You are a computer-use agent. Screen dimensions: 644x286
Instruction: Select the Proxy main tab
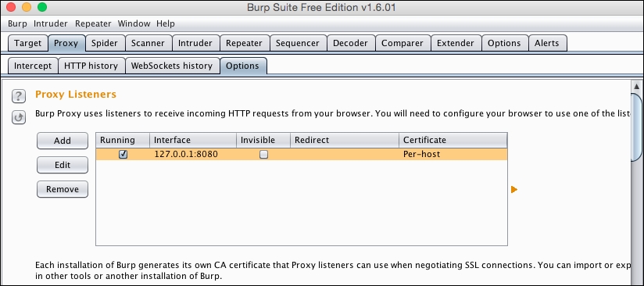point(66,43)
